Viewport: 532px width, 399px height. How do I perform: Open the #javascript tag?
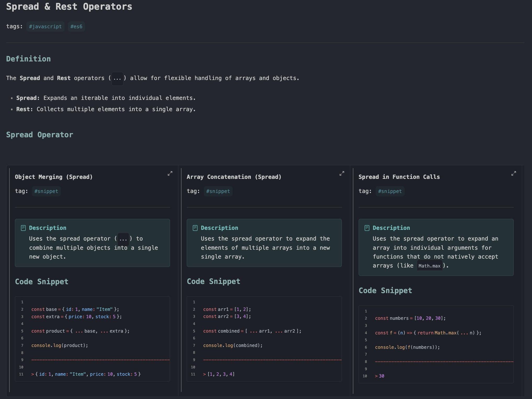click(x=45, y=26)
